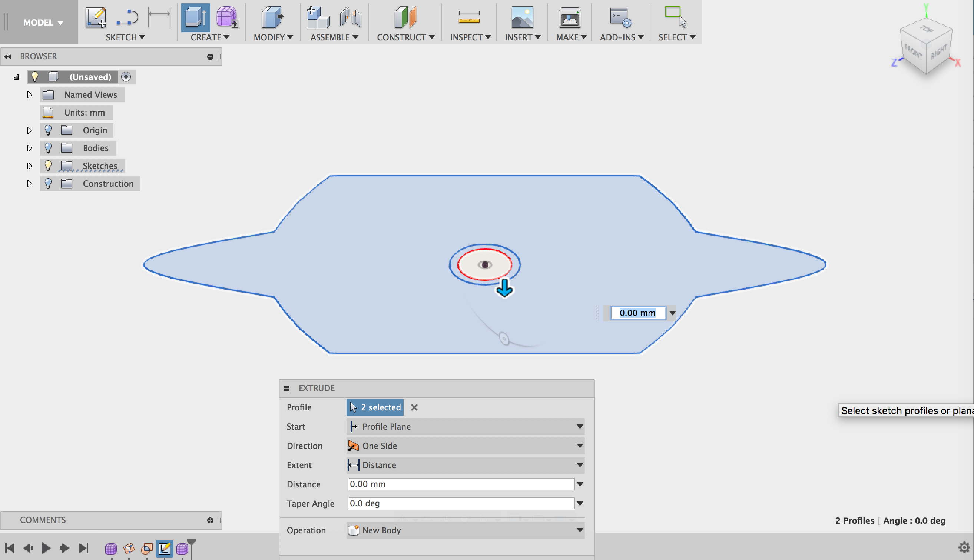Click the Construct plane icon
974x560 pixels.
point(405,17)
